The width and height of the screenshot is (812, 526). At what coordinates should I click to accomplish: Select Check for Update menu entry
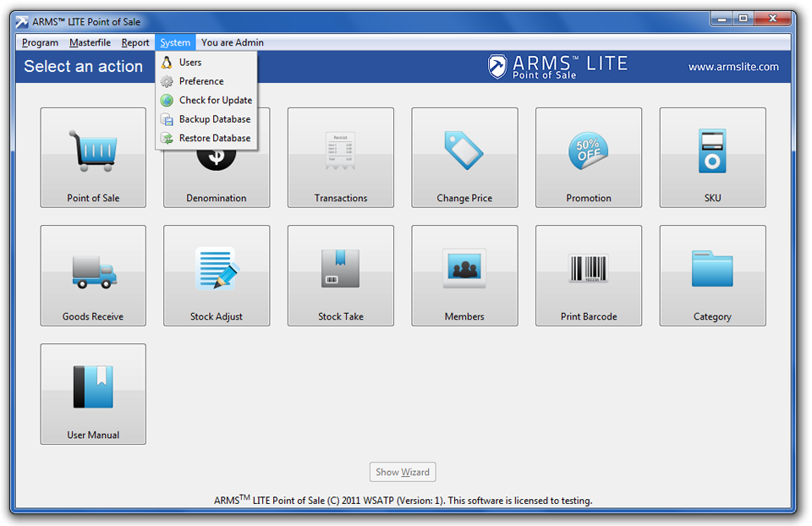206,100
